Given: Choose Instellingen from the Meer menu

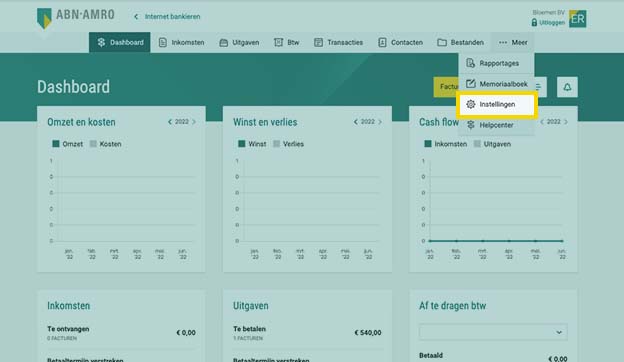Looking at the screenshot, I should (x=497, y=105).
